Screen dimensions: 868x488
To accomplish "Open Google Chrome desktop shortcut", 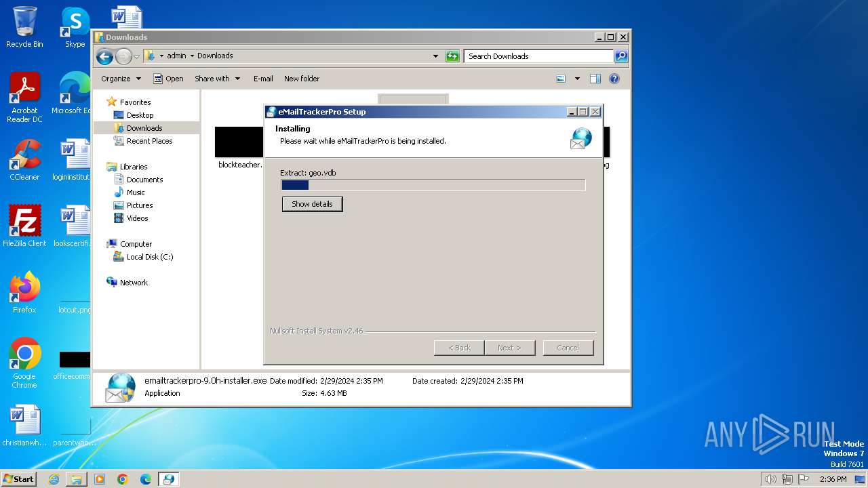I will [x=24, y=363].
